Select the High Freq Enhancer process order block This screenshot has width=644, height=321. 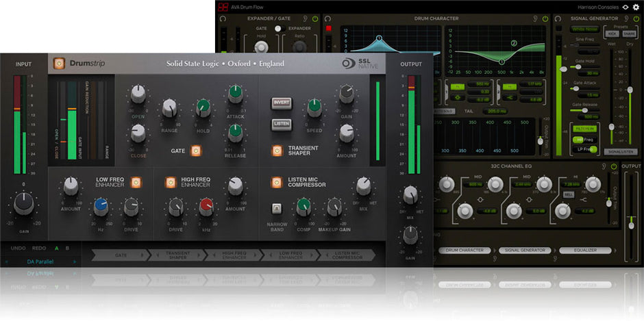click(x=234, y=255)
